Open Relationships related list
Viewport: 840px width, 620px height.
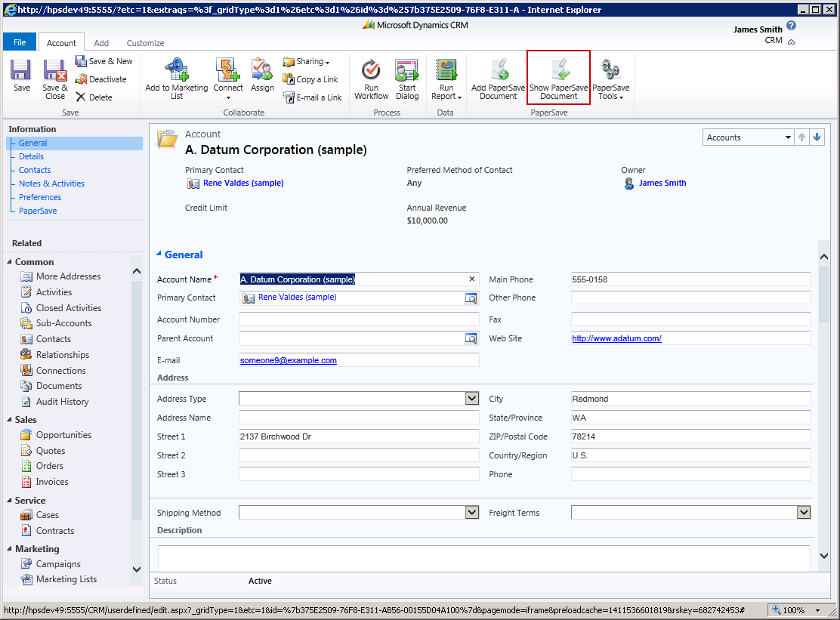[54, 354]
